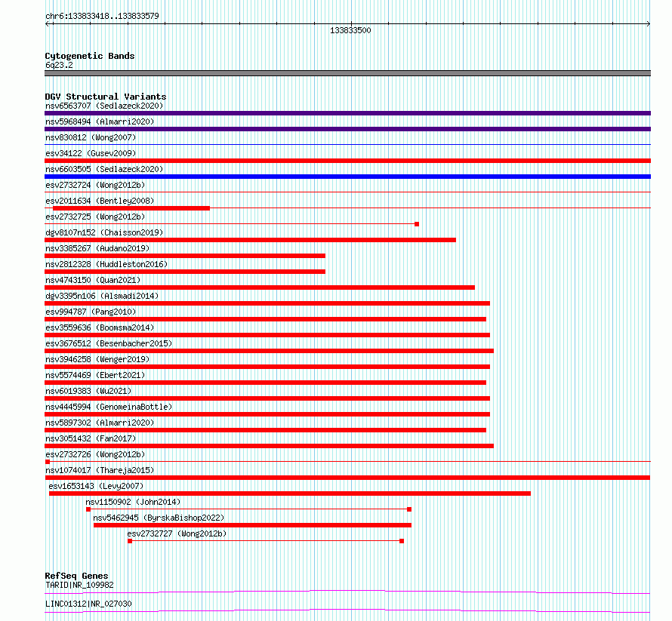
Task: Click the right red end marker of esv2732727
Action: point(402,541)
